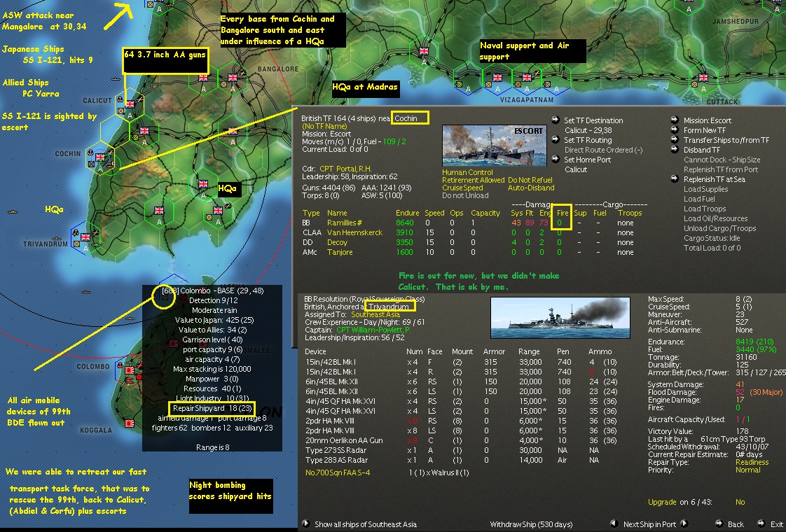The height and width of the screenshot is (532, 786).
Task: Click Flood Damage value 52
Action: point(740,392)
